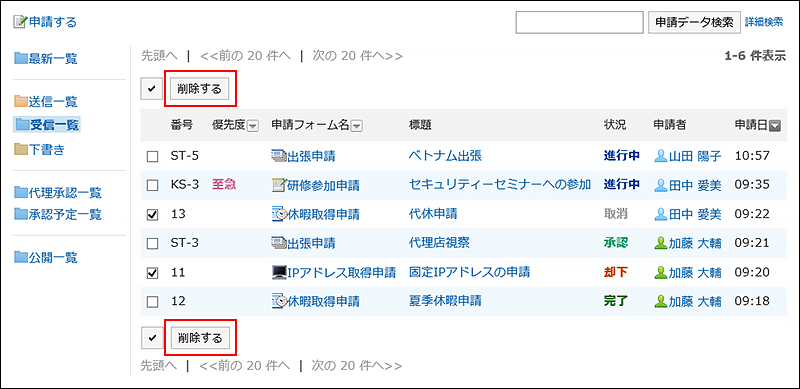The width and height of the screenshot is (800, 389).
Task: Select the 受信一覧 folder
Action: 54,124
